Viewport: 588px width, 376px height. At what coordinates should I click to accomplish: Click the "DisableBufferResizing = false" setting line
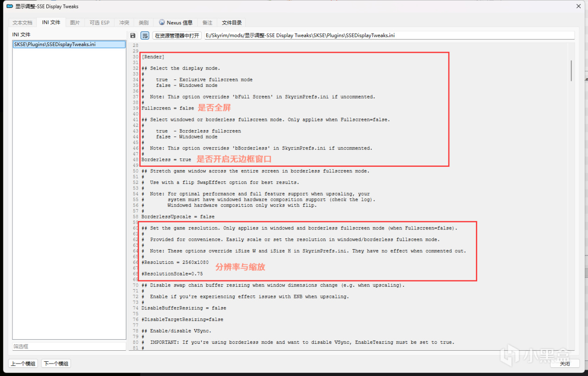pyautogui.click(x=184, y=308)
